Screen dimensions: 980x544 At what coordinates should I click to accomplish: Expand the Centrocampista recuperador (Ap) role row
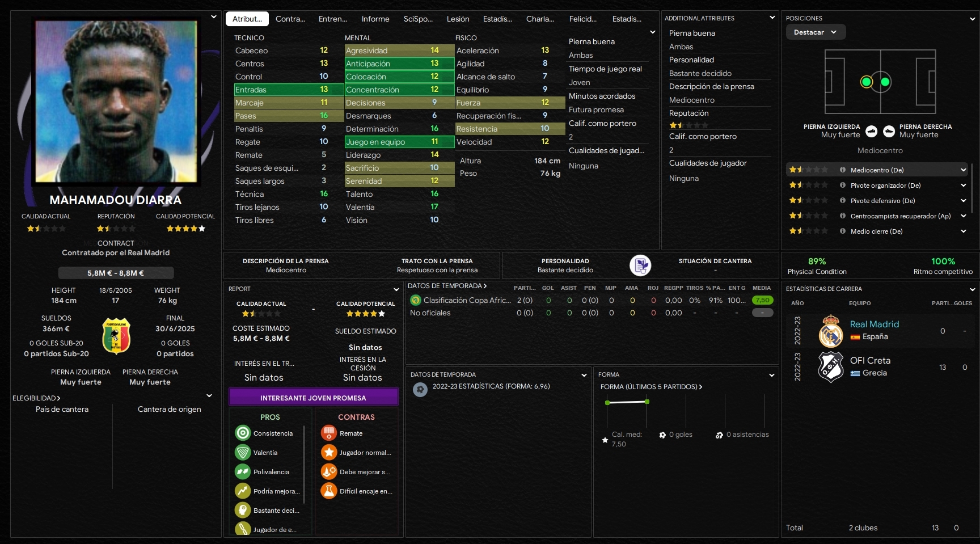[x=963, y=216]
